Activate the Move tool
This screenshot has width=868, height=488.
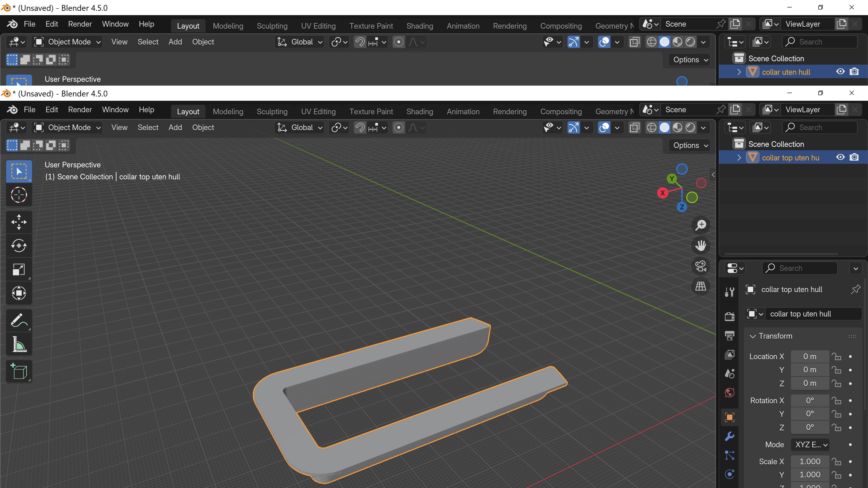(19, 222)
